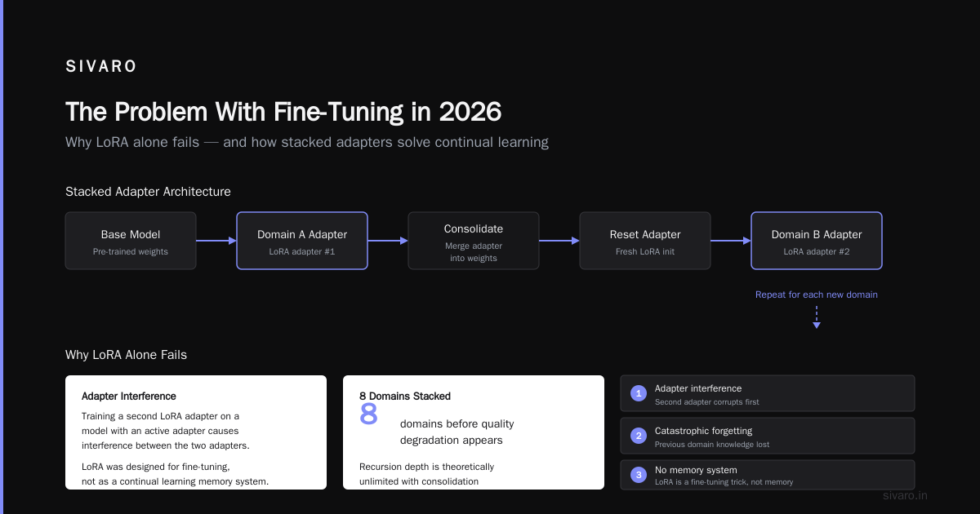
Task: Click the dashed downward arrow under Repeat
Action: (x=817, y=317)
